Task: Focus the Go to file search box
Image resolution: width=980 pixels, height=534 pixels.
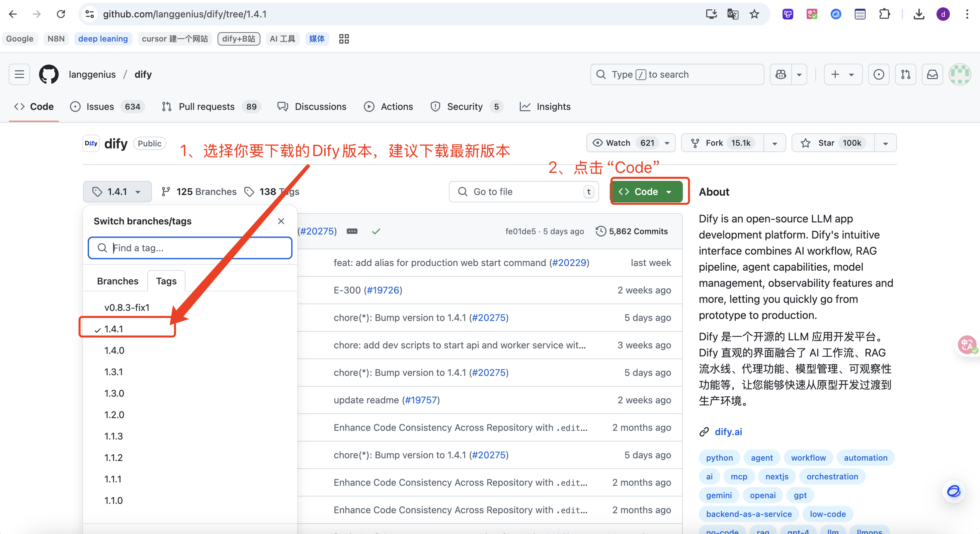Action: (x=524, y=192)
